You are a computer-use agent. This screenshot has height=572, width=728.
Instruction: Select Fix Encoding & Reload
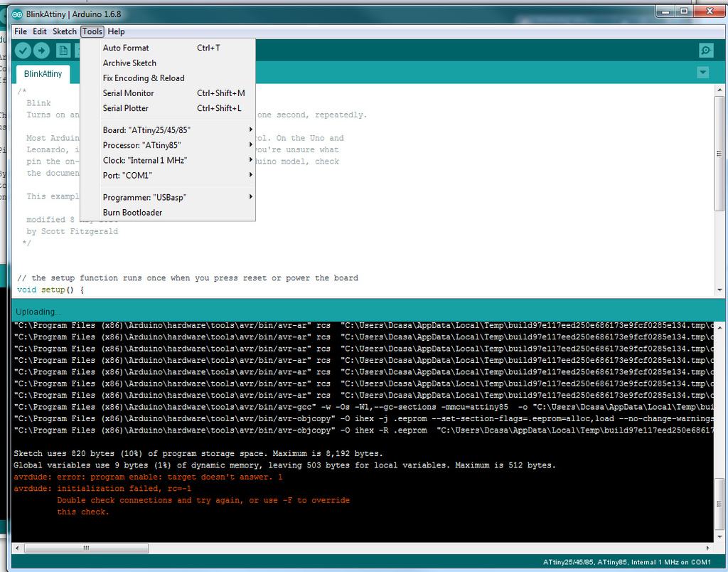144,78
